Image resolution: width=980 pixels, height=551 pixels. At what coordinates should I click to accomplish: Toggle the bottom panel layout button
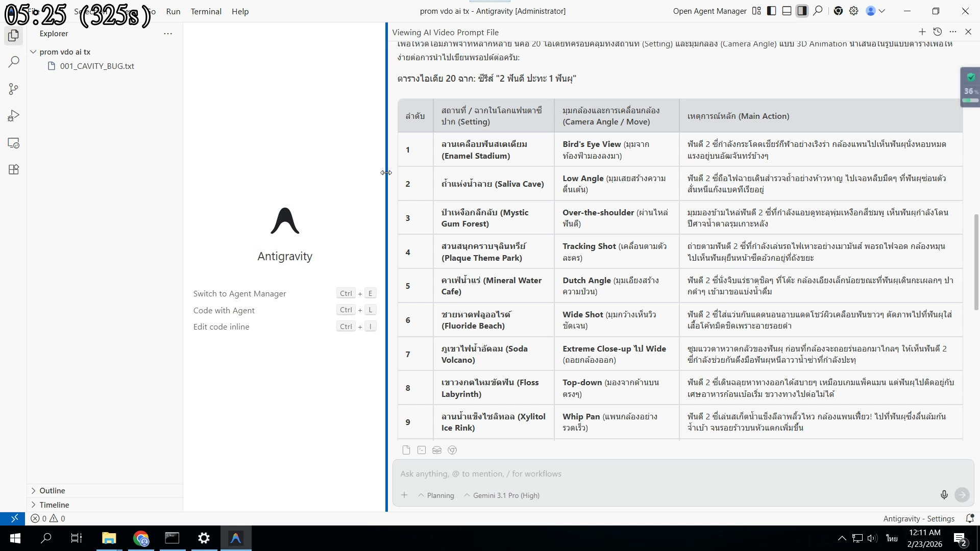787,11
